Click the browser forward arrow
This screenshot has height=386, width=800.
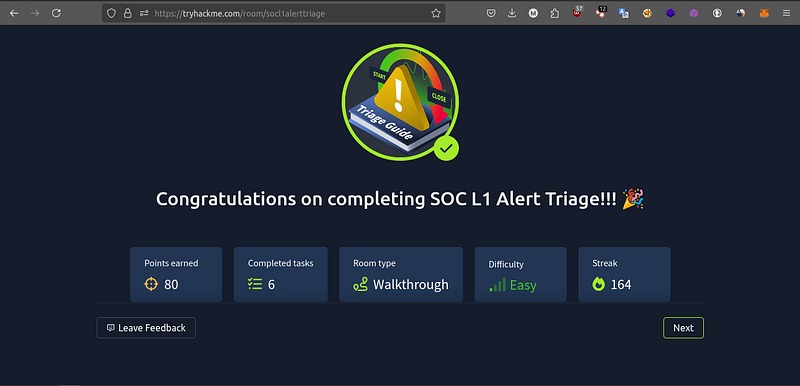(35, 14)
